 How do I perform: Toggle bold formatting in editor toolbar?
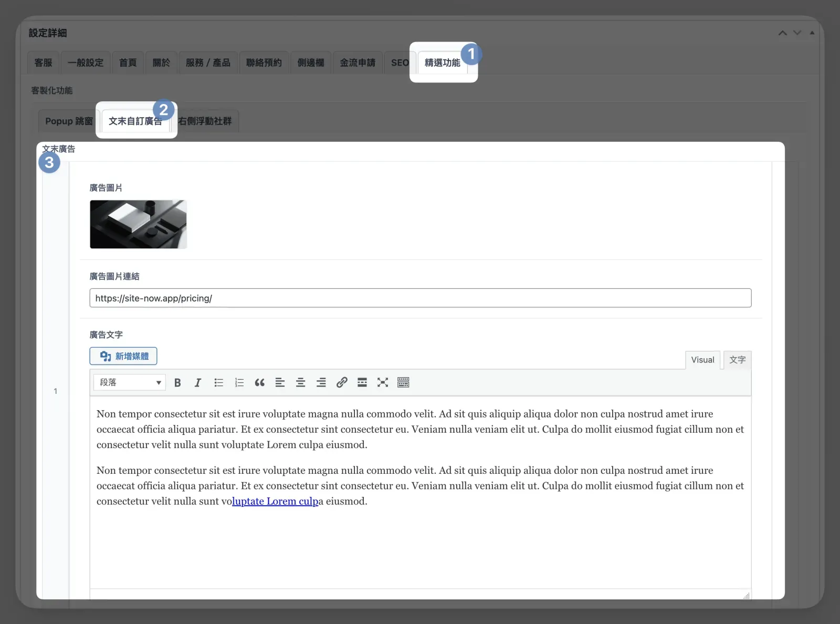coord(177,382)
